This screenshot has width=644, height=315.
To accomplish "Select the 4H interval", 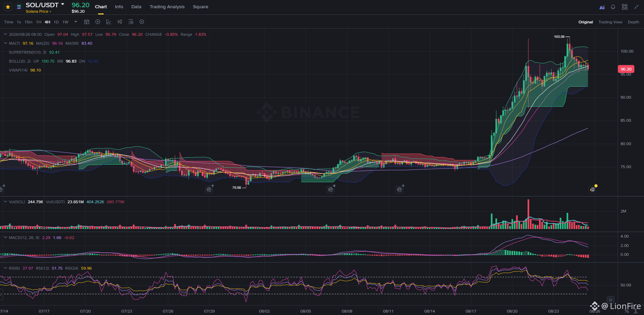I will click(47, 22).
